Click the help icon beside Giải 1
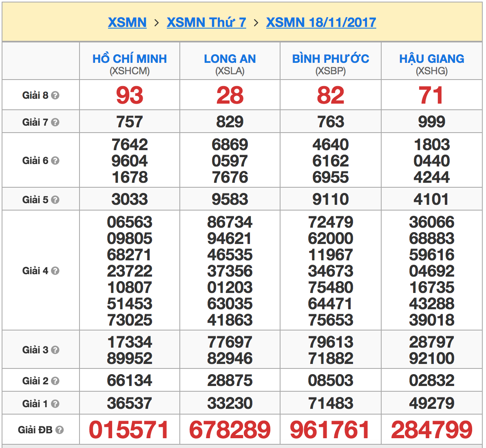486x448 pixels. pos(55,404)
